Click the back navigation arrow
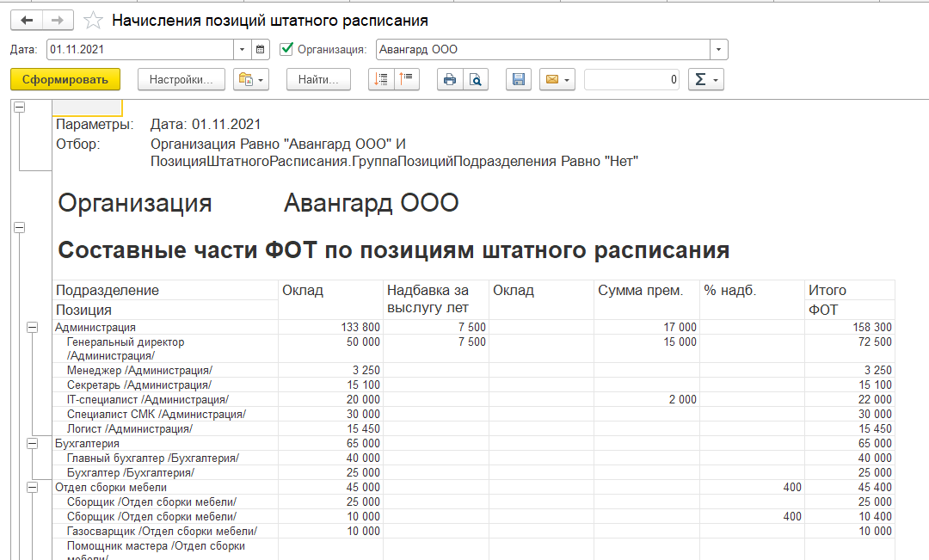The width and height of the screenshot is (929, 560). point(27,20)
